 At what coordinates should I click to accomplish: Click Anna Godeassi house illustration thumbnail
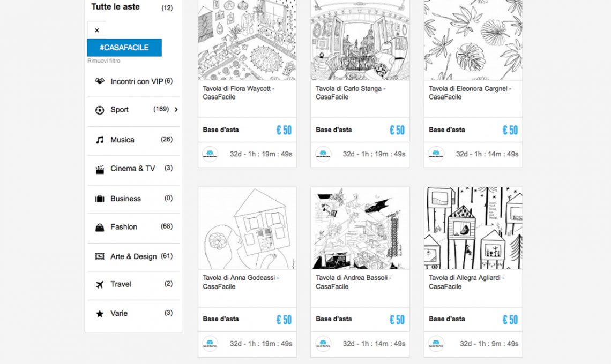(x=247, y=228)
